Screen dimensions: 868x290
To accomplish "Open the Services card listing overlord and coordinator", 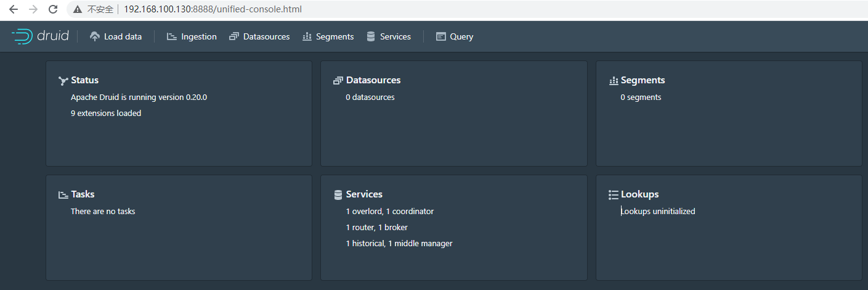I will click(454, 227).
